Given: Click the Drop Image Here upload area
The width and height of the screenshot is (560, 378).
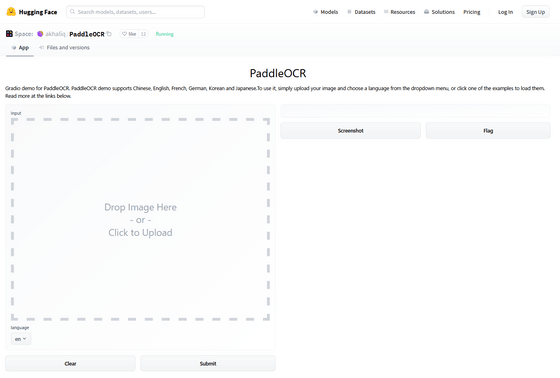Looking at the screenshot, I should [140, 219].
